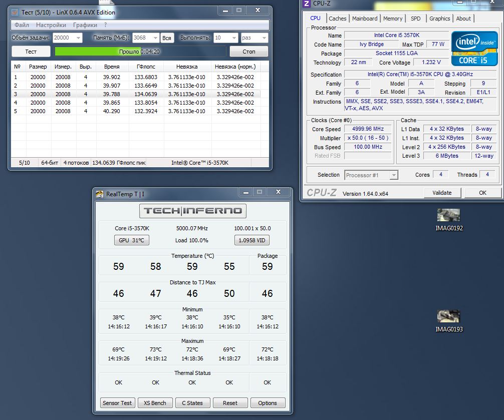Click the ГФлопс column header in LinX

tap(146, 67)
